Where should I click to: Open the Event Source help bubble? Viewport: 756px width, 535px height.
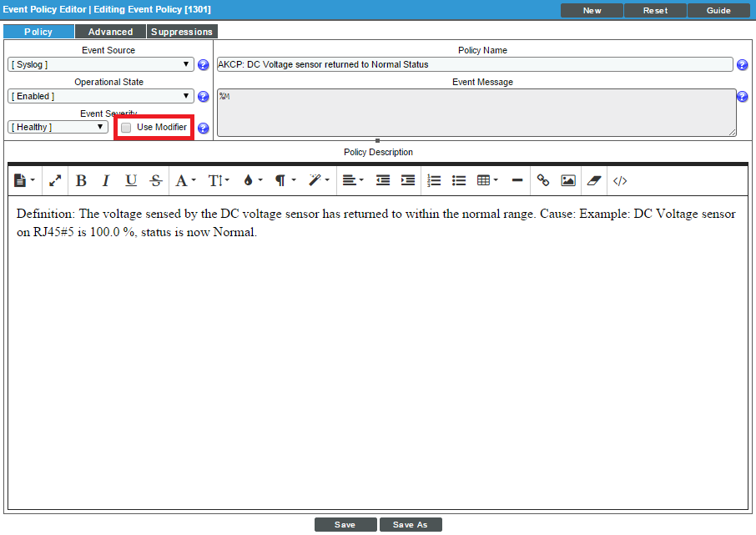(x=203, y=64)
